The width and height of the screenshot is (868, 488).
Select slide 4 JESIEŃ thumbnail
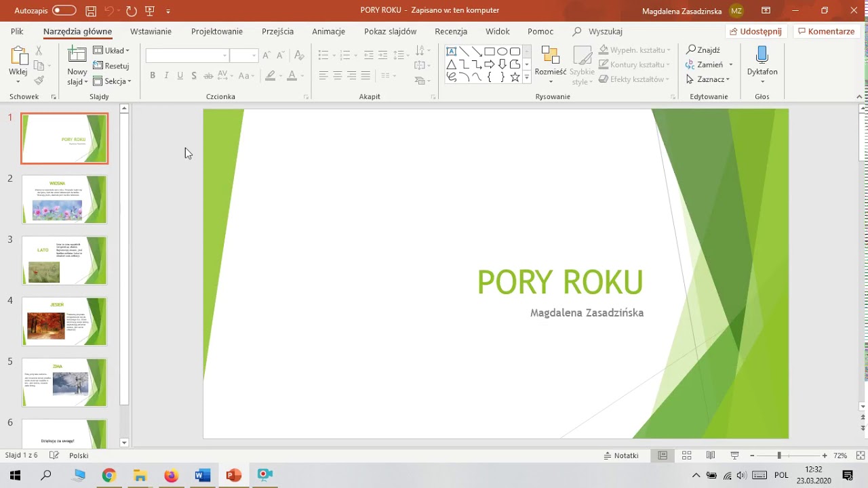[64, 321]
